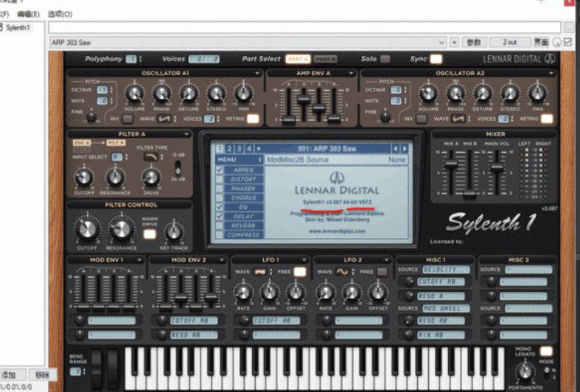
Task: Toggle Oscillator A1 INV button
Action: click(x=127, y=119)
